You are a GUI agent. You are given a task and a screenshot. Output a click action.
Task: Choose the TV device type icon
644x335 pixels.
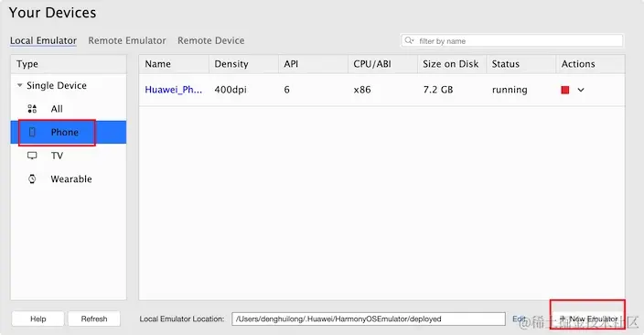(32, 156)
